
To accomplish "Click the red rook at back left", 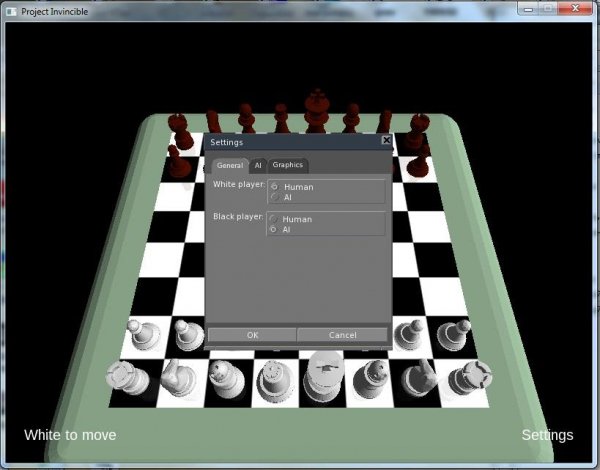I will click(x=180, y=131).
